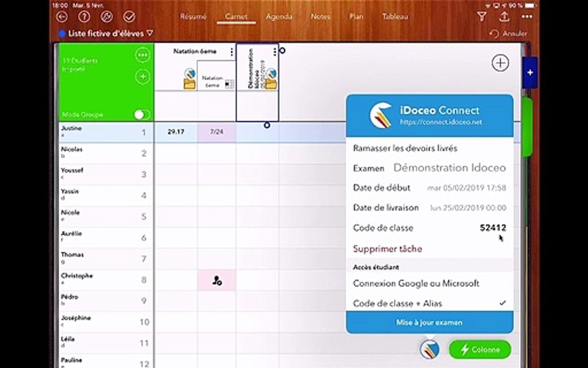Screen dimensions: 588x368
Task: Switch to the Plan tab
Action: point(356,16)
